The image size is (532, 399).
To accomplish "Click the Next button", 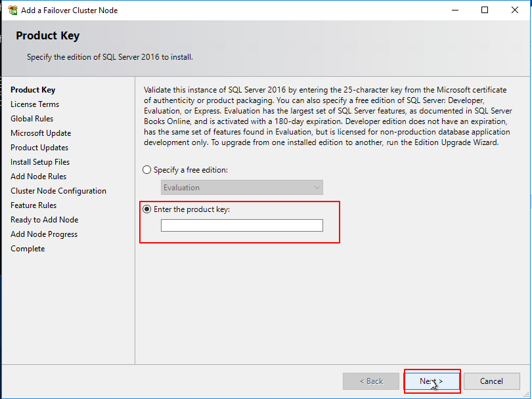I will pos(432,381).
